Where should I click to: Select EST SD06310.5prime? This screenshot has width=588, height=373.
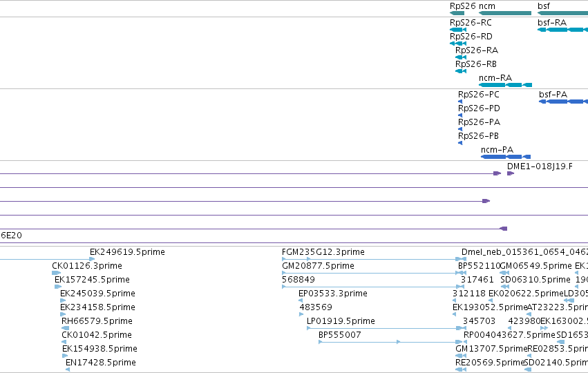click(x=535, y=280)
